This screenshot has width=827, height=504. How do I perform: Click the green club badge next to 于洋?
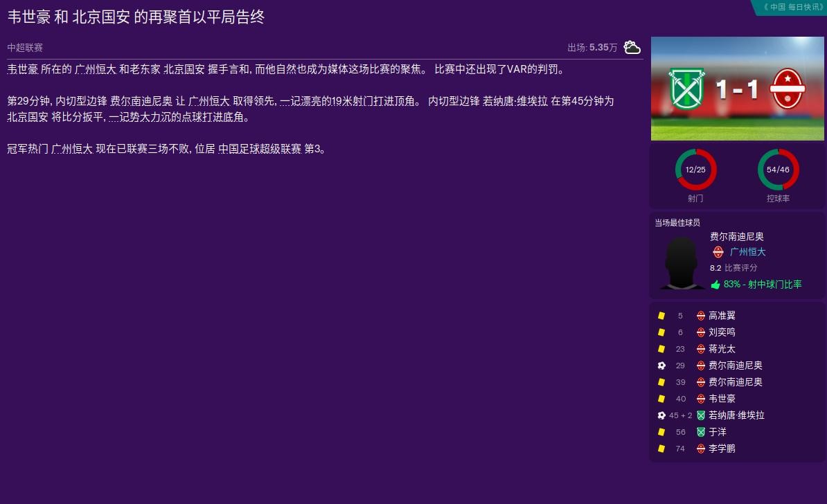(x=701, y=432)
